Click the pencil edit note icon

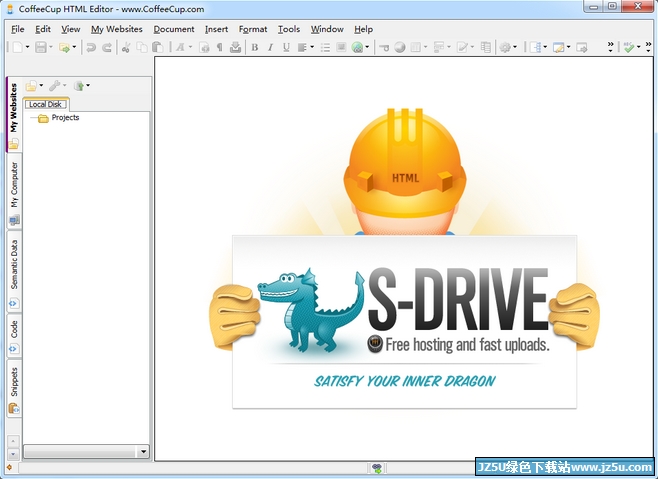pos(462,47)
